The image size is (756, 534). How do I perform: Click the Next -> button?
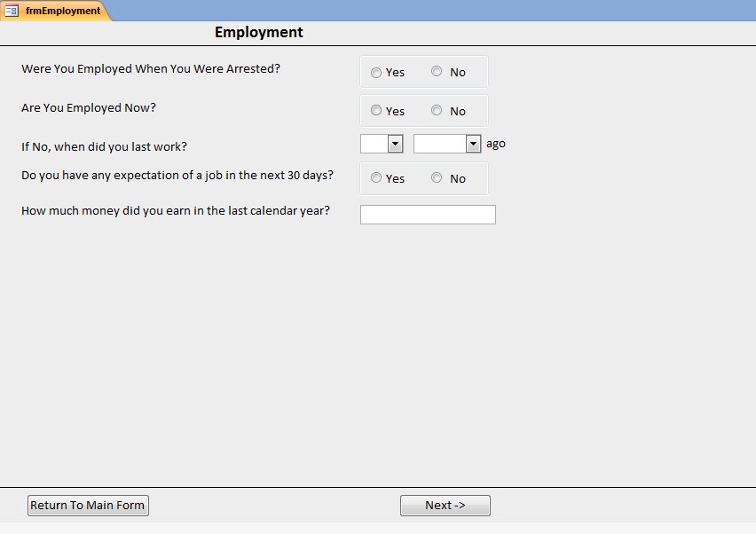[445, 506]
